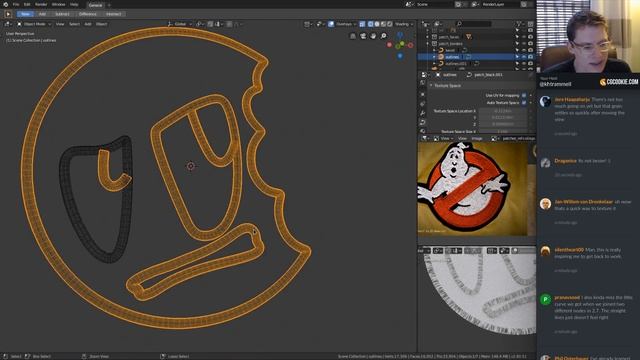Image resolution: width=640 pixels, height=360 pixels.
Task: Select outlines.001 in the outliner
Action: 456,64
